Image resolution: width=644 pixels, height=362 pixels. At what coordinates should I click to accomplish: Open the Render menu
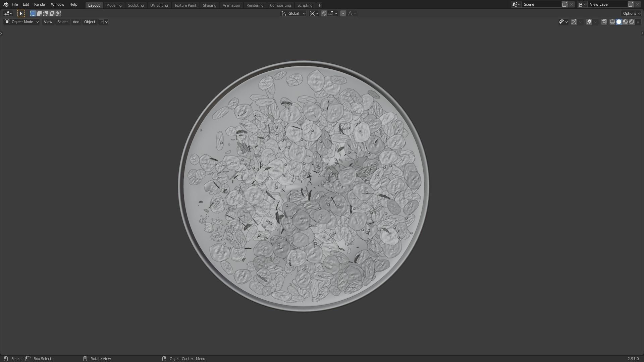click(x=40, y=4)
